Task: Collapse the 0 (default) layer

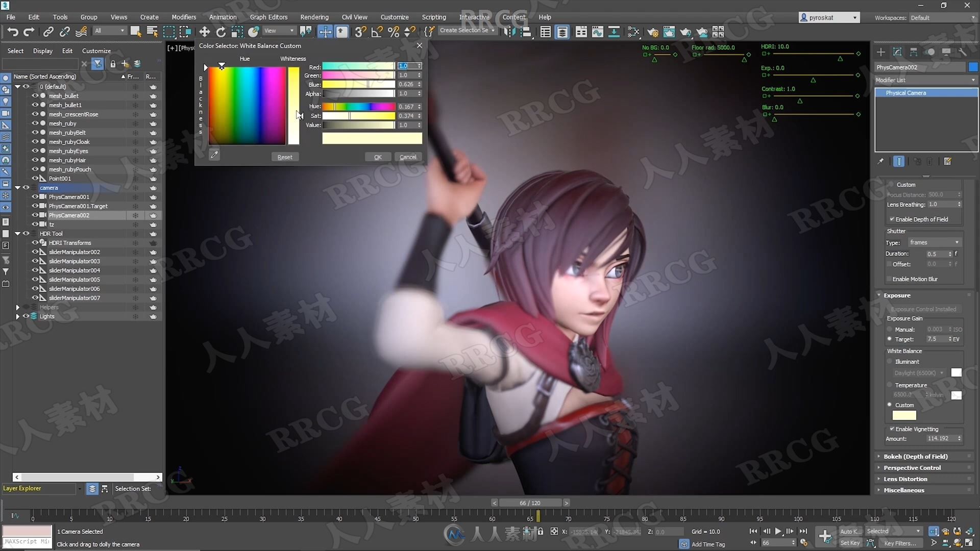Action: tap(17, 86)
